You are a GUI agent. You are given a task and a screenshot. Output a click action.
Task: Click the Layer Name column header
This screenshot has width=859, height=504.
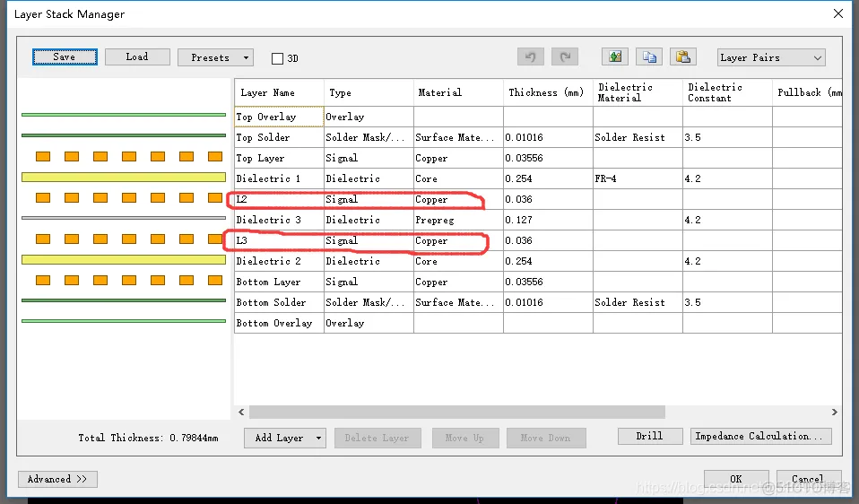(x=280, y=92)
